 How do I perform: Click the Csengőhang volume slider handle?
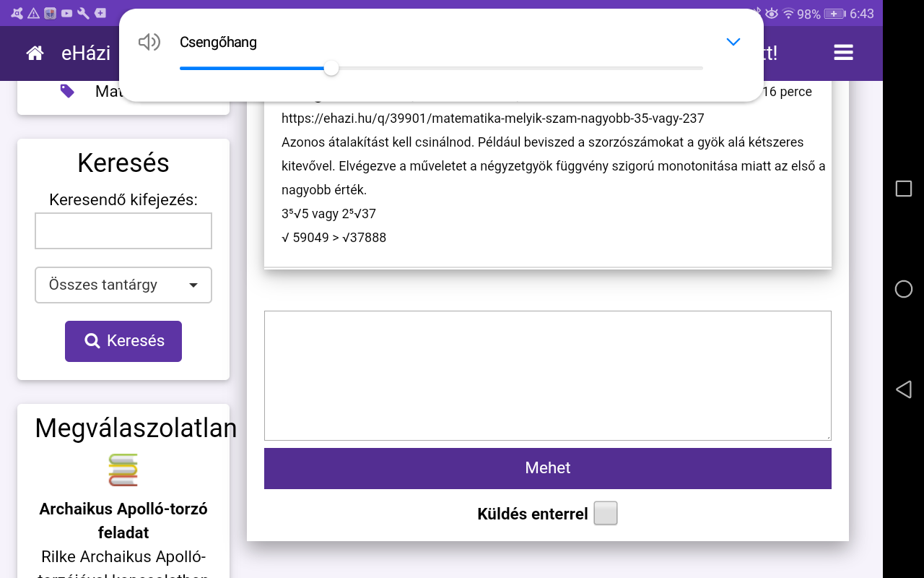coord(331,68)
